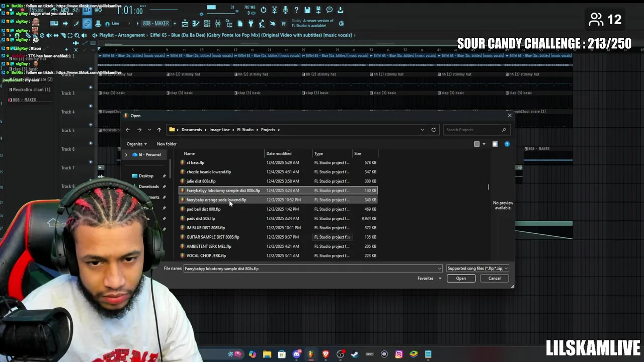Click the stamp tool icon
This screenshot has width=644, height=362.
click(98, 23)
